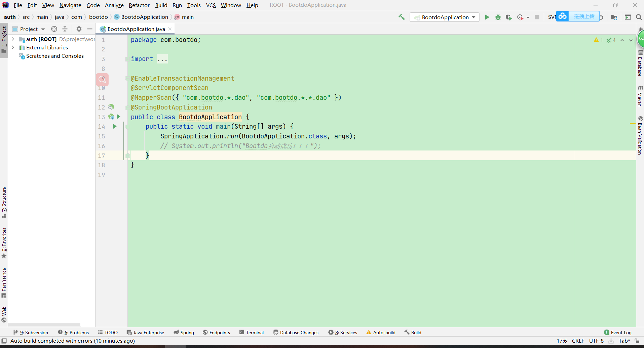Toggle tool window bars icon in status bar
This screenshot has height=348, width=644.
coord(4,341)
